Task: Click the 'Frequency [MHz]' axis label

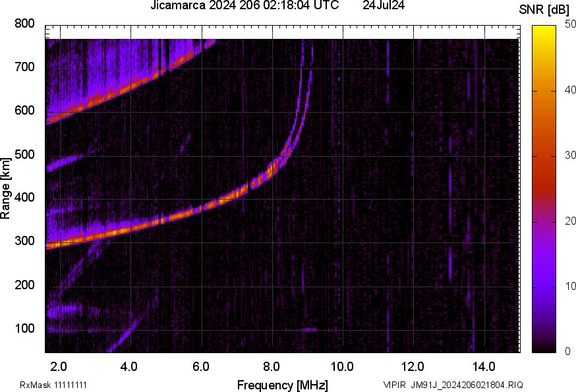Action: tap(283, 385)
